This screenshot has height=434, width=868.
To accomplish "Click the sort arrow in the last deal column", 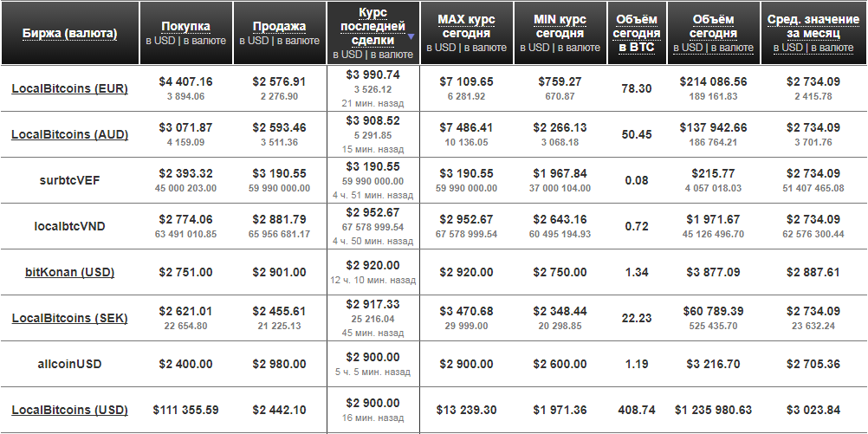I will 411,38.
